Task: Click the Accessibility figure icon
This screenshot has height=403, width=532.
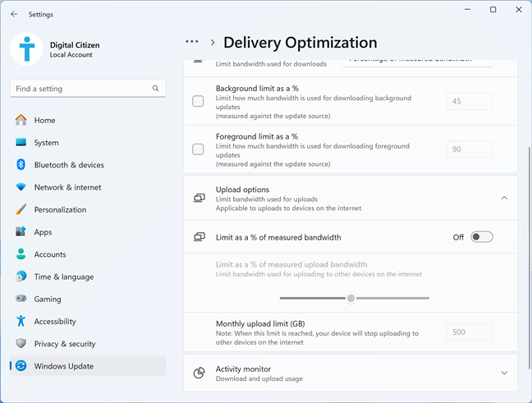Action: (21, 321)
